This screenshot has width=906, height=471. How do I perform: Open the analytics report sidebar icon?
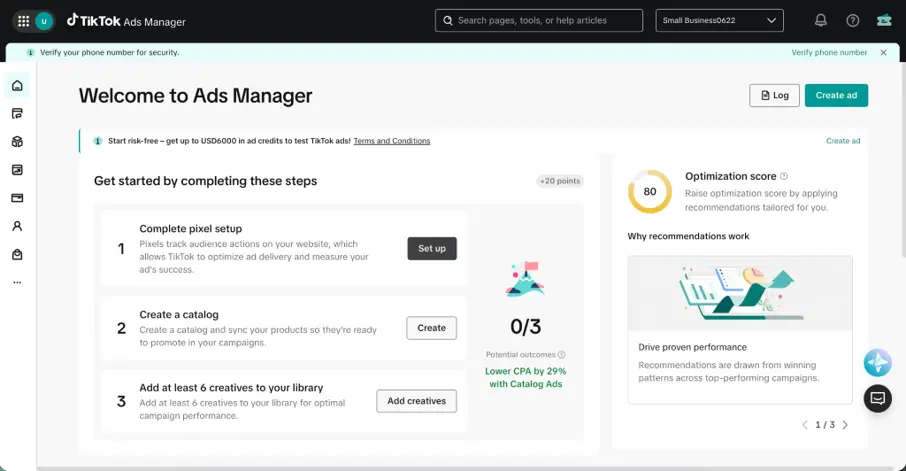(x=17, y=170)
